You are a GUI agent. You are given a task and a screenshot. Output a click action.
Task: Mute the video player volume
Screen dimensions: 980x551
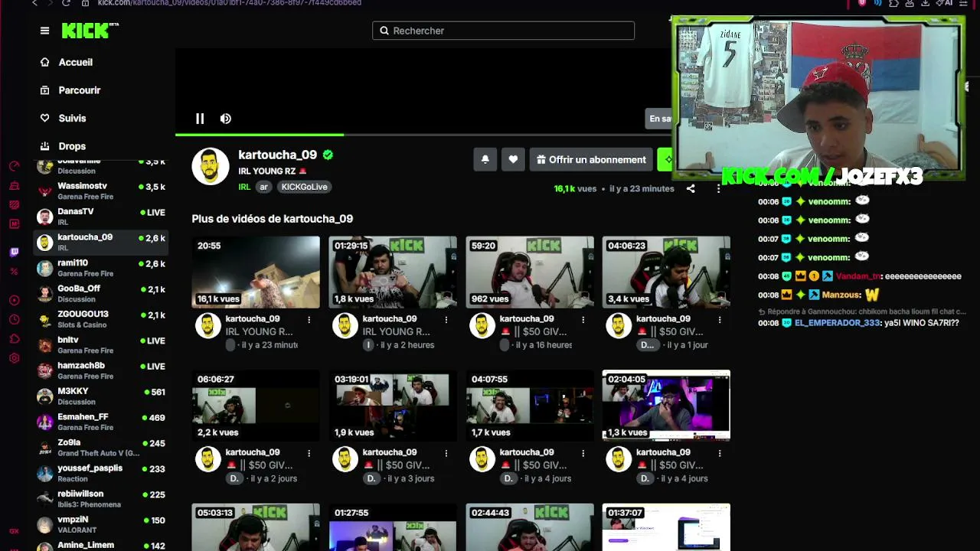[226, 119]
